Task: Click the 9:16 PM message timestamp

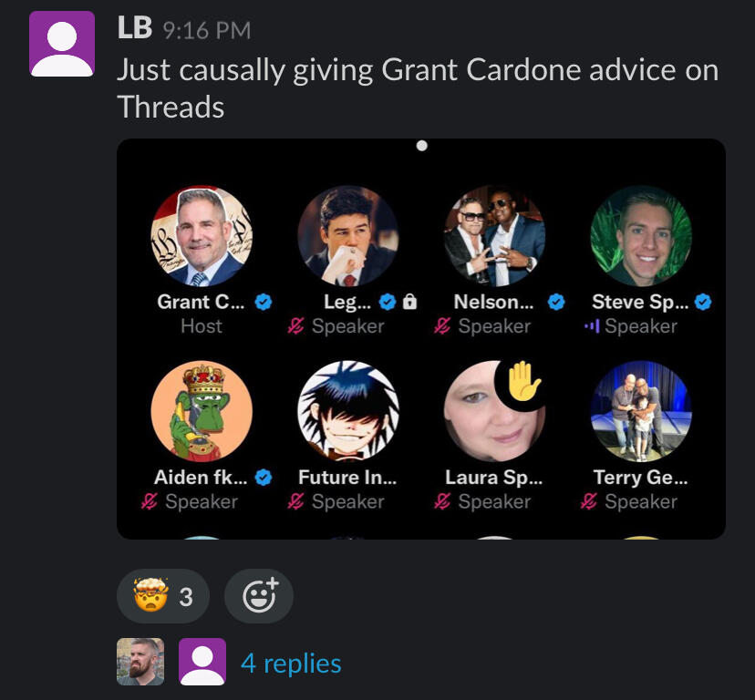Action: click(x=207, y=30)
